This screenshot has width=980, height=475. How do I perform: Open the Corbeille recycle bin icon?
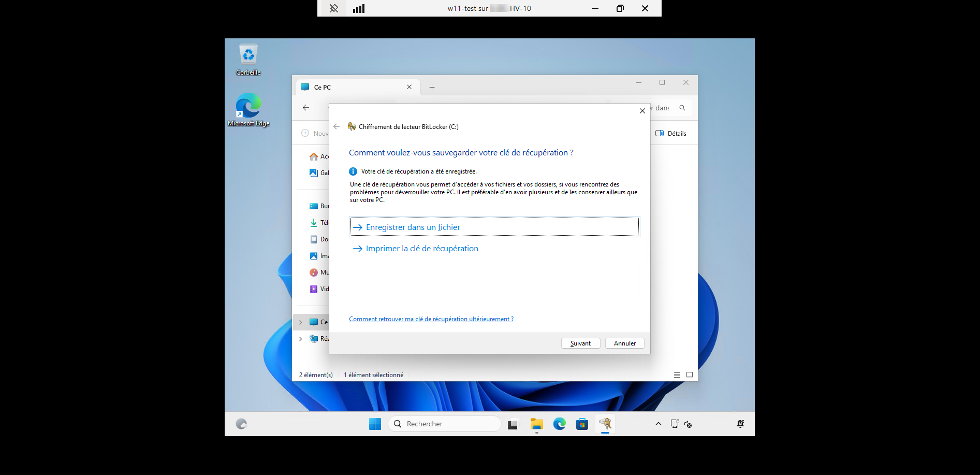(248, 59)
